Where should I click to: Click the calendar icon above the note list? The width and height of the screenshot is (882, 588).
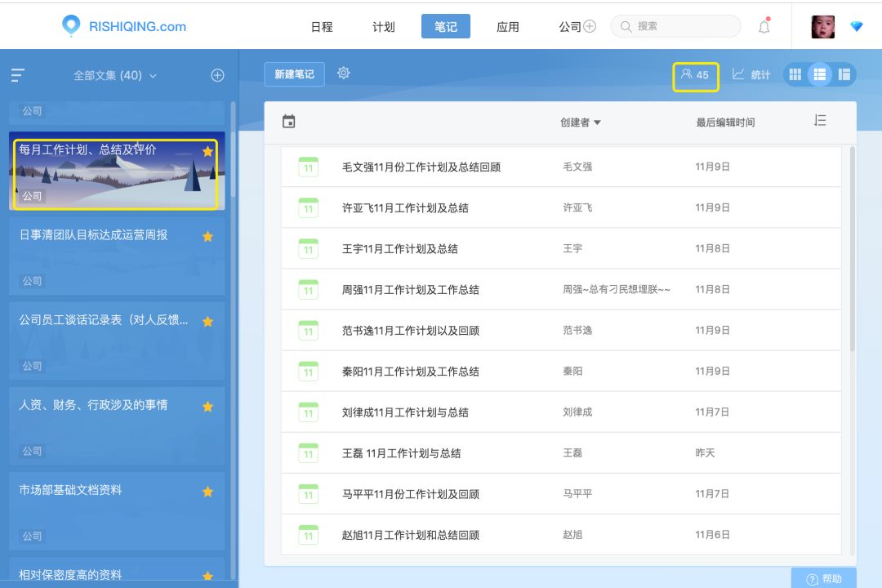click(288, 120)
